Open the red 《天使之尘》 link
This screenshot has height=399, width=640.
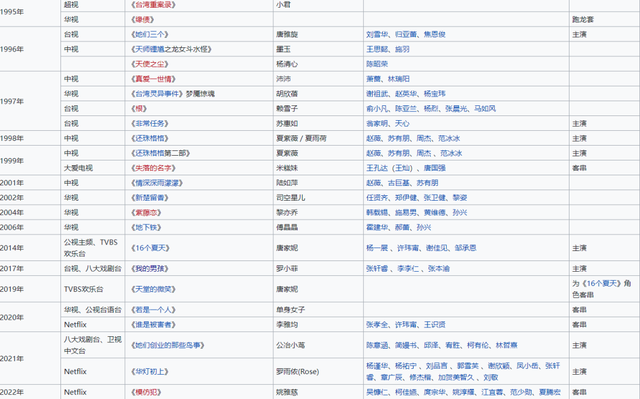[149, 64]
